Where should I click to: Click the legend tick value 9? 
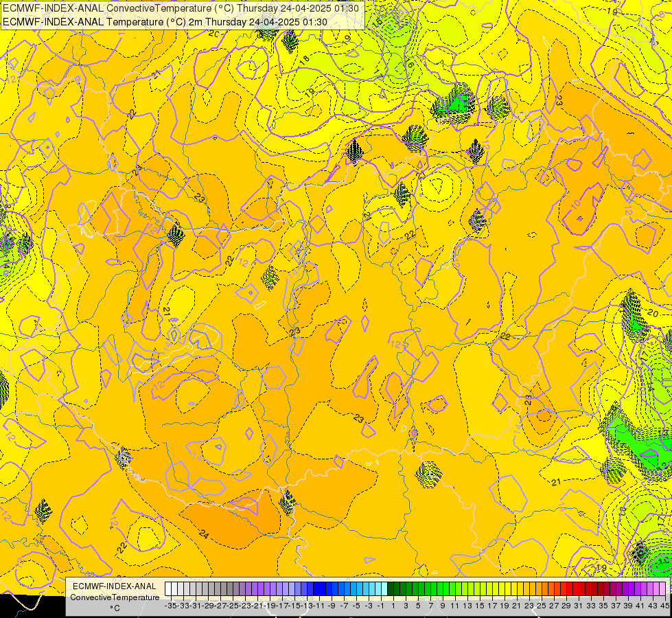(443, 606)
